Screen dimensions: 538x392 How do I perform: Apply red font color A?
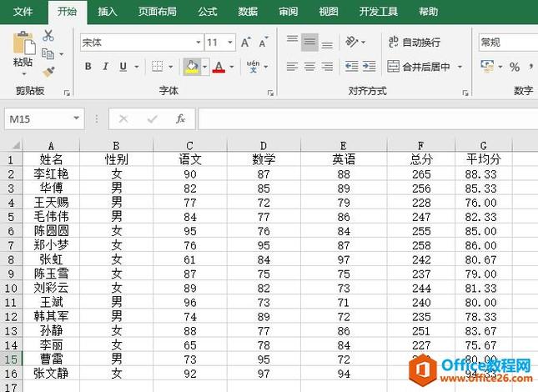219,66
